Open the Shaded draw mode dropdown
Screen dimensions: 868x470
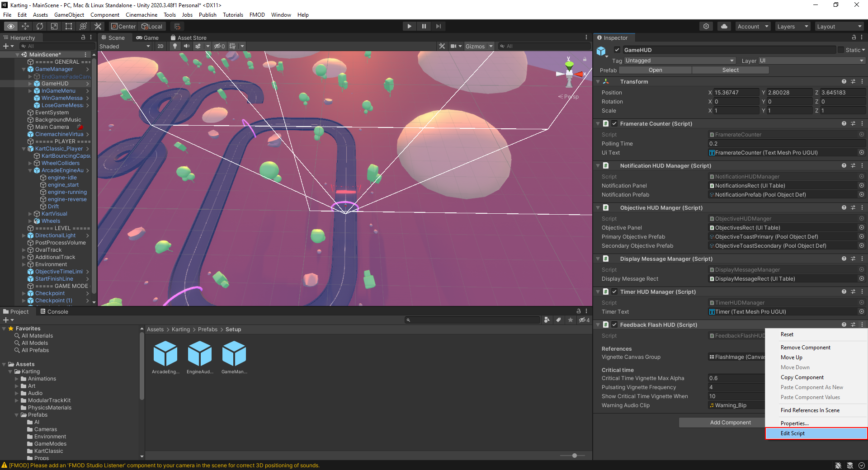[x=125, y=46]
